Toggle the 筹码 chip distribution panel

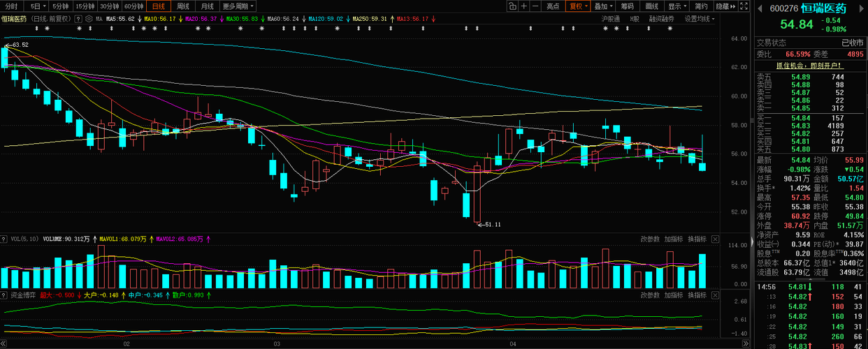(627, 6)
